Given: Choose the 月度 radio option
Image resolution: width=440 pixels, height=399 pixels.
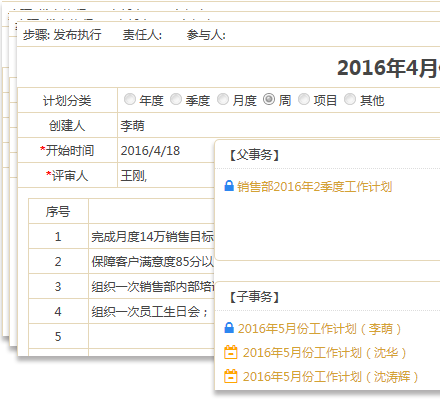Looking at the screenshot, I should tap(223, 99).
